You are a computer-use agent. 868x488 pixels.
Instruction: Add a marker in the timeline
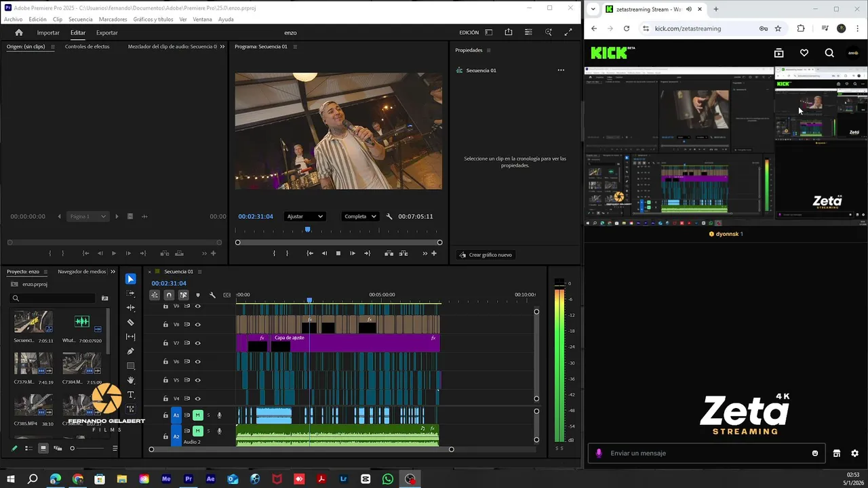click(x=198, y=295)
